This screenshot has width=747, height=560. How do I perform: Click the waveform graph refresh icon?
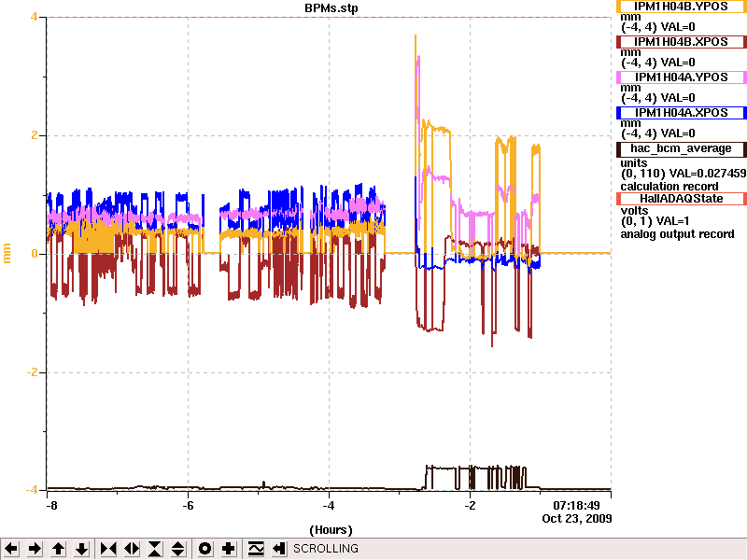tap(256, 549)
